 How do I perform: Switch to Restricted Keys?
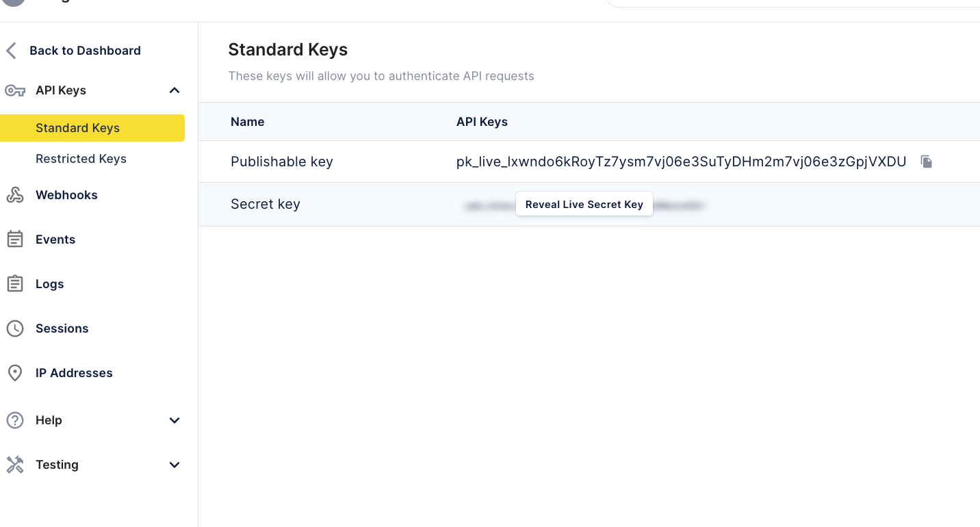click(x=81, y=158)
